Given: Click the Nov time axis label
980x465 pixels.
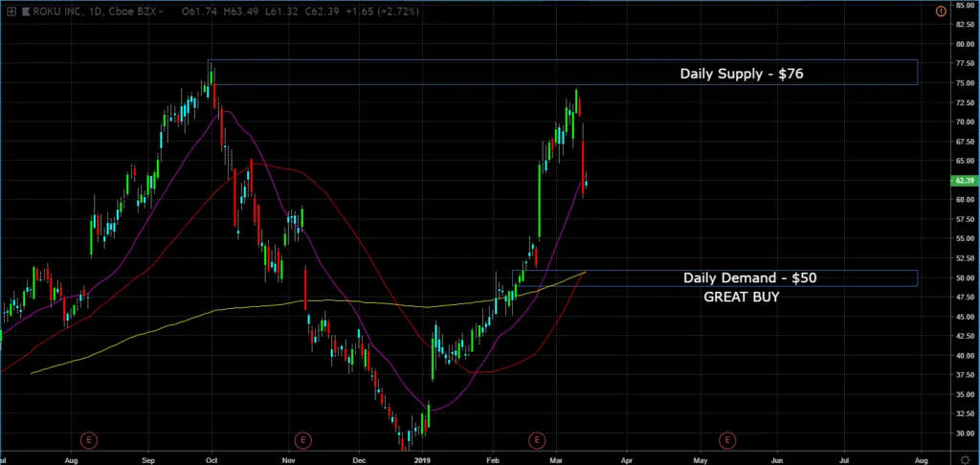Looking at the screenshot, I should [289, 459].
